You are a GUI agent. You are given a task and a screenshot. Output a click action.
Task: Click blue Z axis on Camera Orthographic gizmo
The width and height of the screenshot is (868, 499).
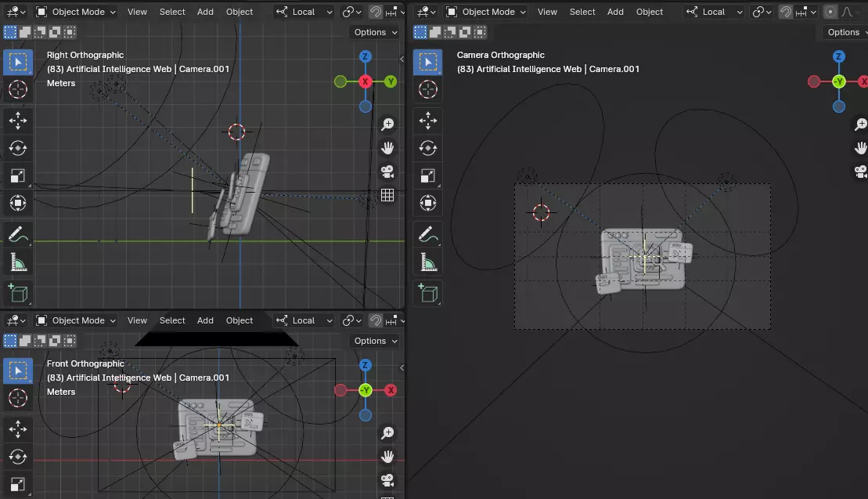pos(839,56)
